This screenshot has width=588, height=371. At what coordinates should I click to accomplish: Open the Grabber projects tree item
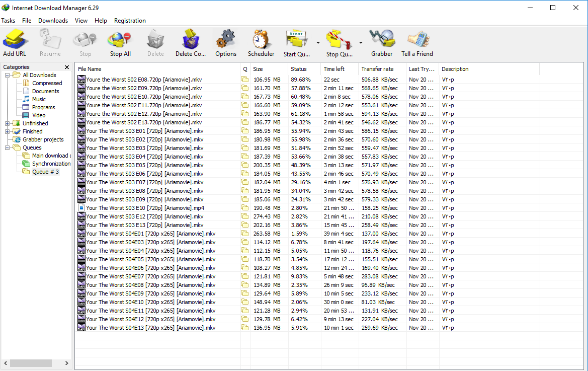click(x=43, y=139)
